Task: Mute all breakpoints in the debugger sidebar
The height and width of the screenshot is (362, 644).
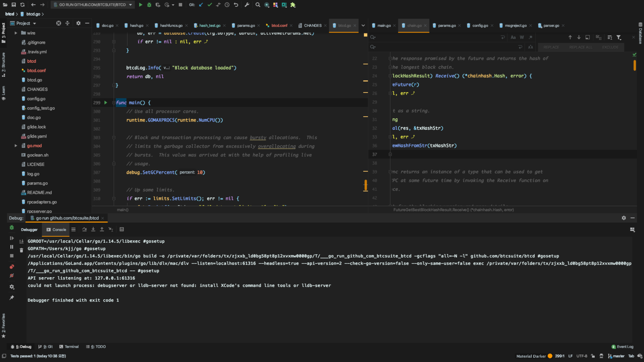Action: coord(12,276)
